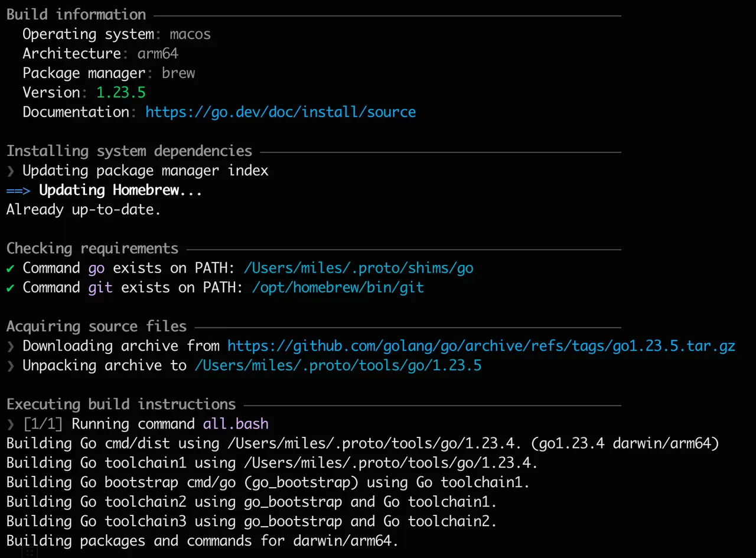The width and height of the screenshot is (756, 558).
Task: Click the 'Installing system dependencies' heading
Action: [x=129, y=151]
